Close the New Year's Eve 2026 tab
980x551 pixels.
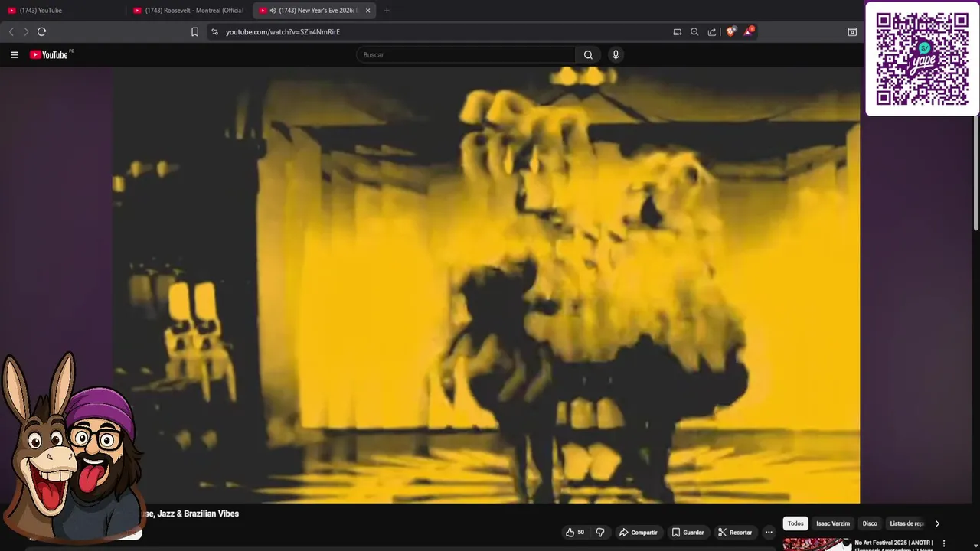[x=367, y=11]
